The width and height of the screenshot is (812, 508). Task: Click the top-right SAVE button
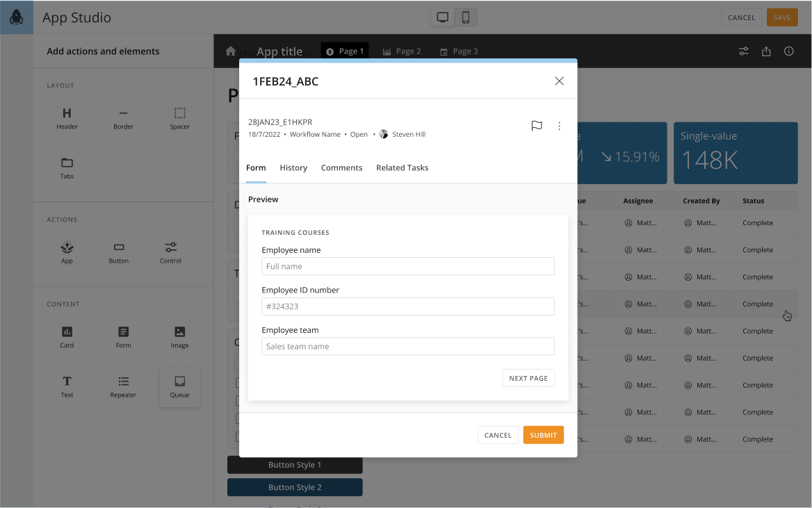[x=782, y=17]
